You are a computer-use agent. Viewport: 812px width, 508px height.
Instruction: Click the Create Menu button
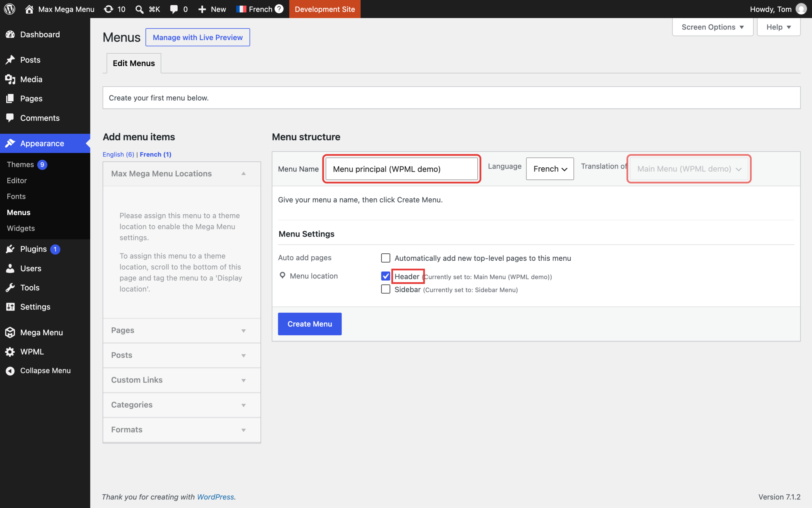click(x=310, y=324)
